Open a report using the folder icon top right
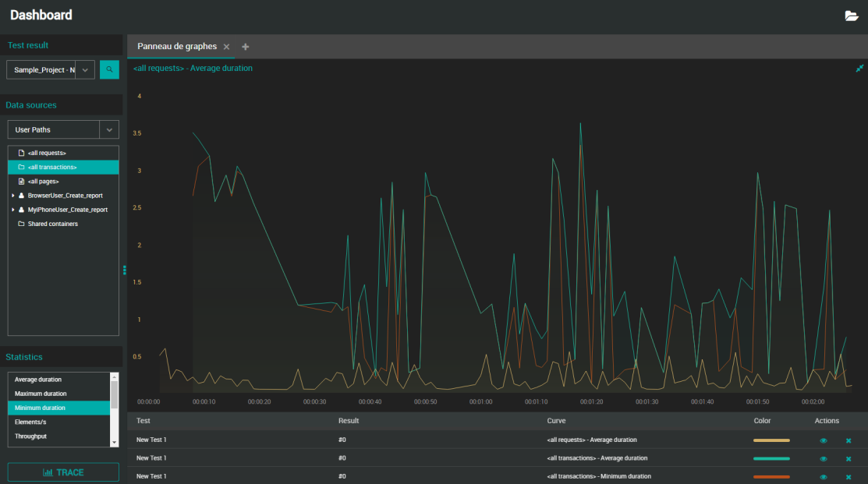The width and height of the screenshot is (868, 484). pyautogui.click(x=852, y=15)
